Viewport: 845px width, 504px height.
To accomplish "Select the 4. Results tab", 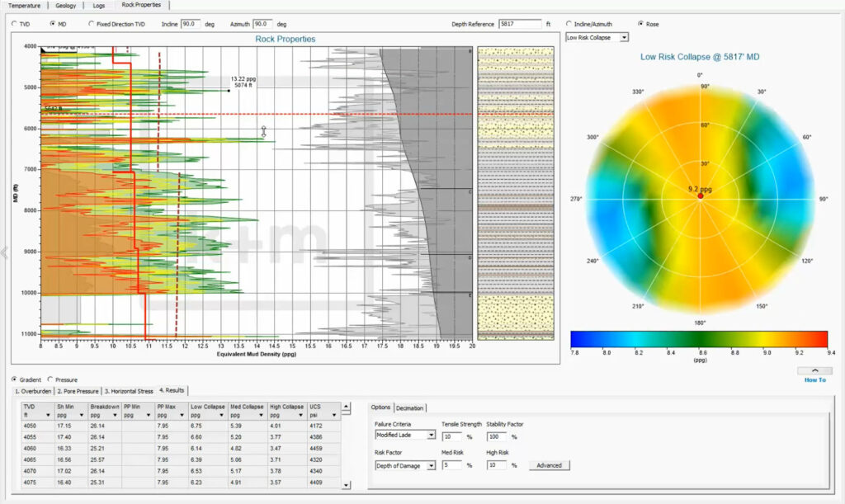I will [172, 390].
